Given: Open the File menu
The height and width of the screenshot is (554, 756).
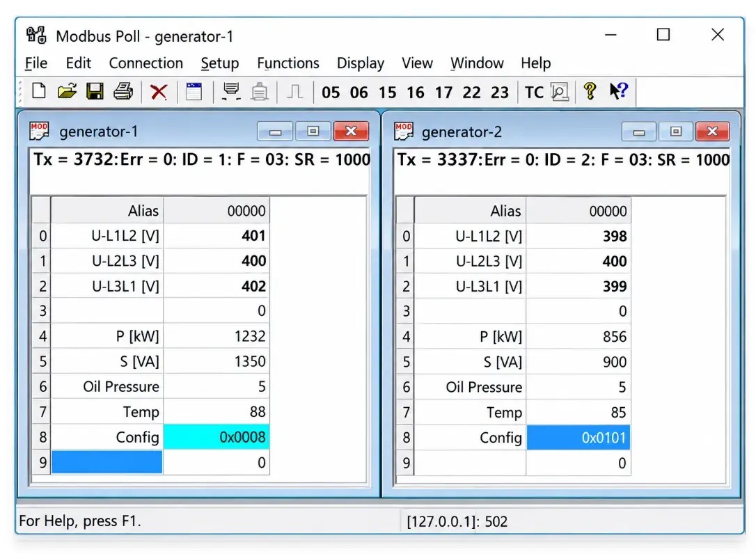Looking at the screenshot, I should [36, 63].
